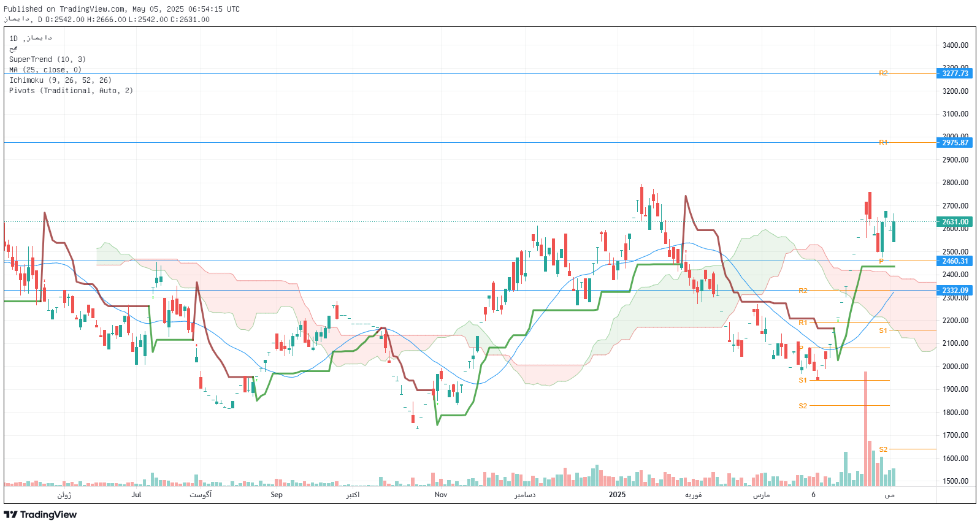Viewport: 980px width, 526px height.
Task: Click the P pivot label on the 2460.31 line
Action: (881, 261)
